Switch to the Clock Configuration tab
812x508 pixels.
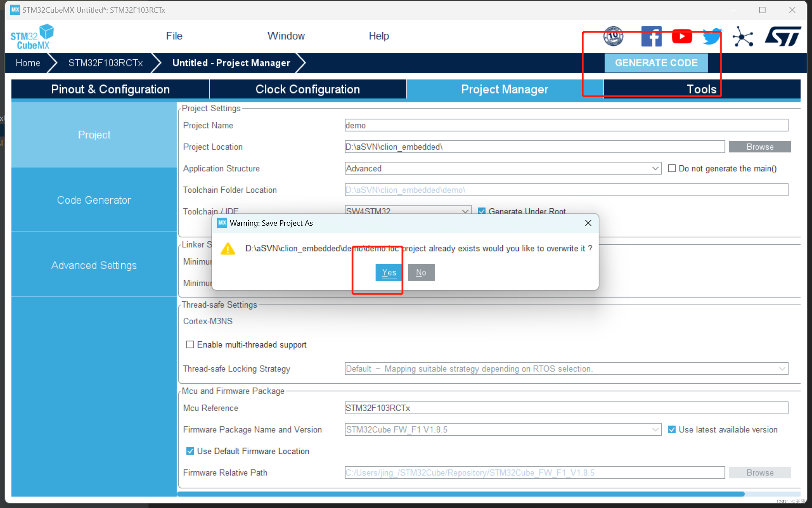[x=308, y=89]
